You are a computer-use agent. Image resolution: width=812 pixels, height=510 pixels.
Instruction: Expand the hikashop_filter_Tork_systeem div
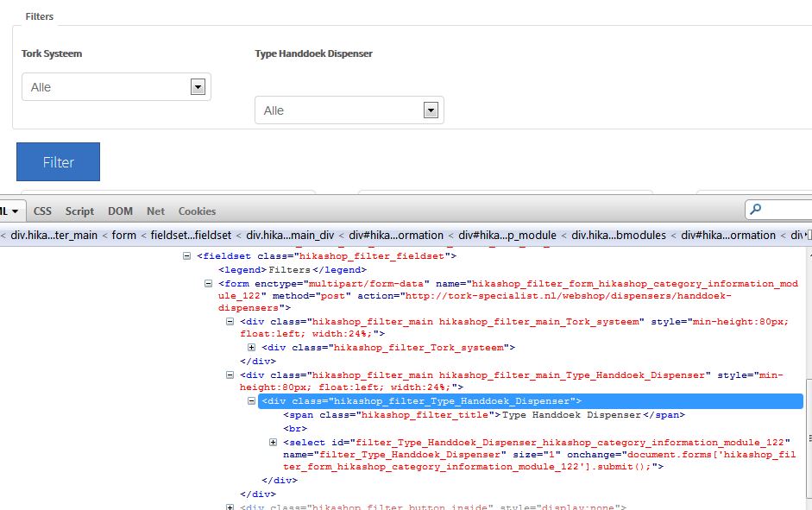[x=252, y=348]
